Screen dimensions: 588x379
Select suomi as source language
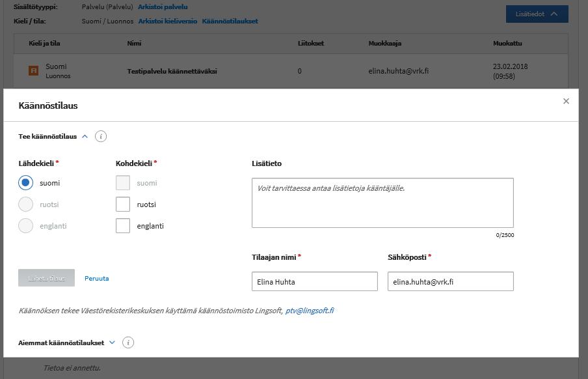point(25,183)
